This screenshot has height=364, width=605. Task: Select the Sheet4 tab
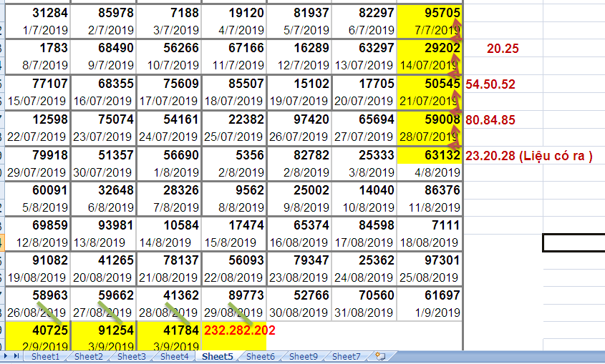click(174, 356)
